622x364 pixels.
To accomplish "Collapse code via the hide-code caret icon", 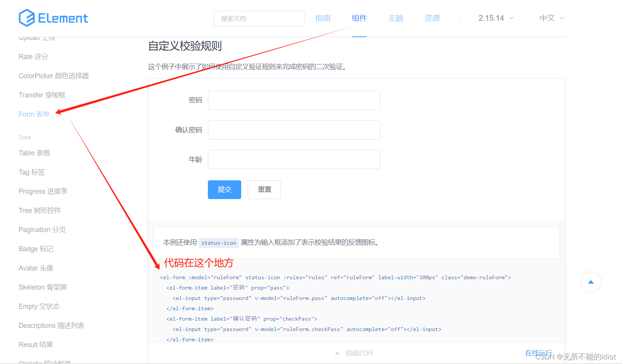I will [x=337, y=353].
